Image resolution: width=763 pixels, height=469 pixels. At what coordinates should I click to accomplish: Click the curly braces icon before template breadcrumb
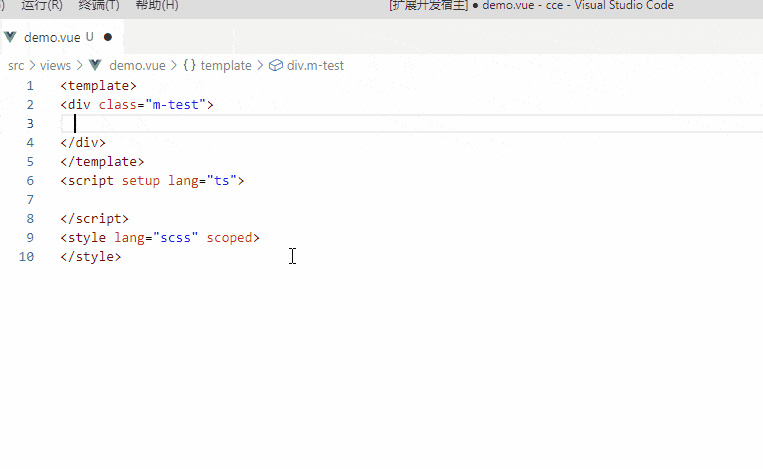click(x=189, y=65)
